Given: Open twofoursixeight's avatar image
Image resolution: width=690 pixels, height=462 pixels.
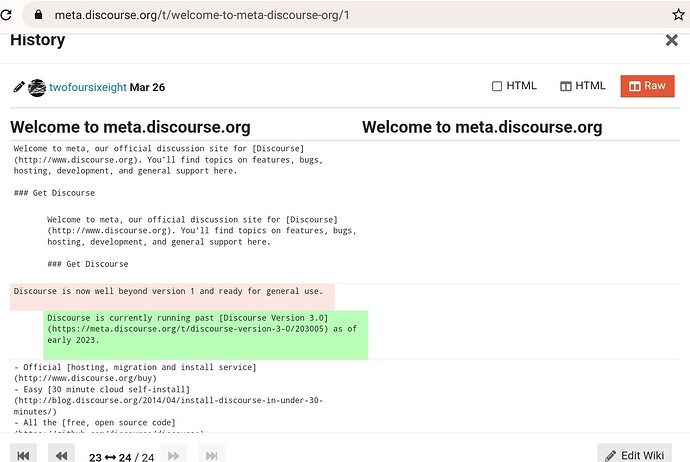Looking at the screenshot, I should click(37, 88).
